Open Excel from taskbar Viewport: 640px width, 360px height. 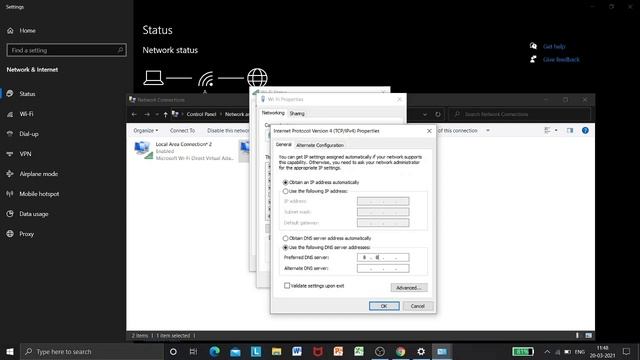click(x=359, y=351)
